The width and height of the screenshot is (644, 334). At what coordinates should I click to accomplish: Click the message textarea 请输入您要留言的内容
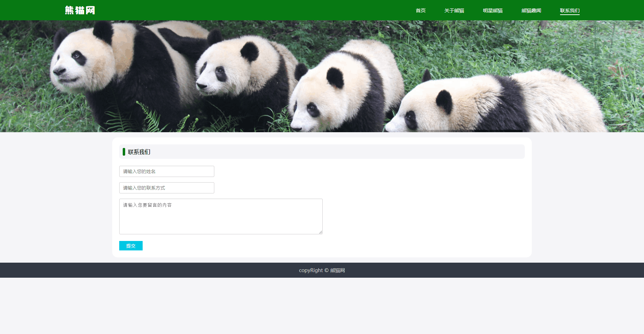[x=221, y=216]
